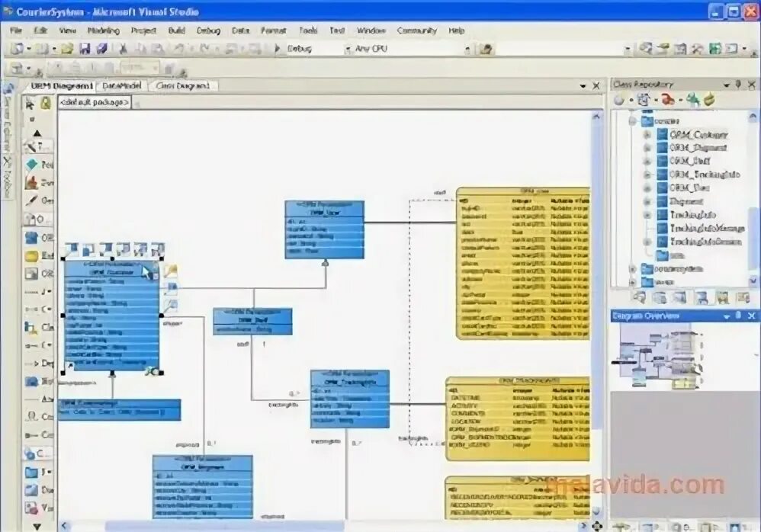Expand the ORM_TrackingInfo tree node
Screen dimensions: 761x532
[x=647, y=174]
